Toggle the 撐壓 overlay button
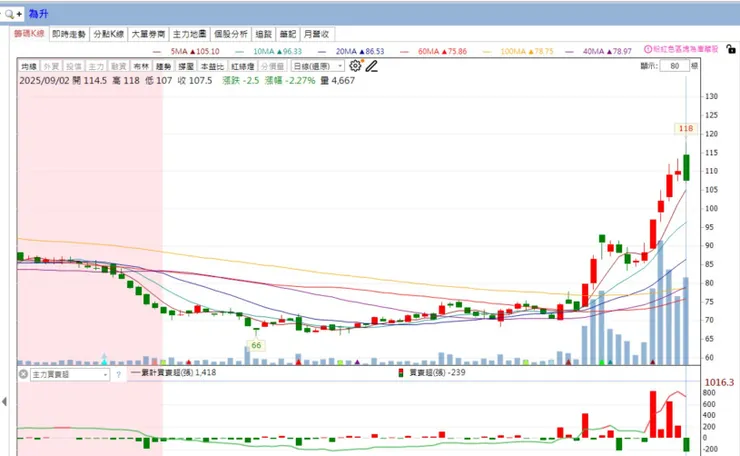740x456 pixels. tap(186, 67)
